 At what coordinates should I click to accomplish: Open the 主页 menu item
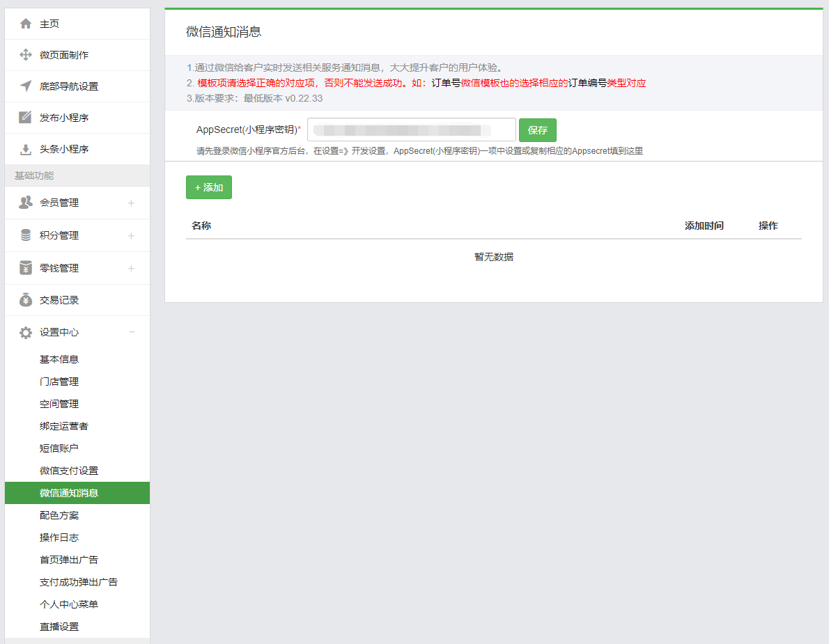tap(77, 24)
